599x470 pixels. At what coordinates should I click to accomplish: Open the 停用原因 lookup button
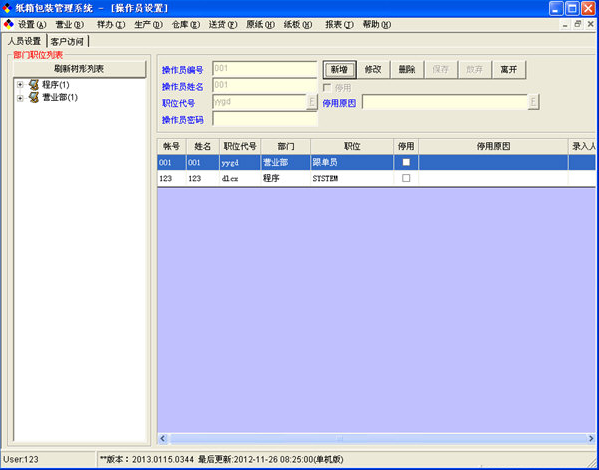coord(533,102)
